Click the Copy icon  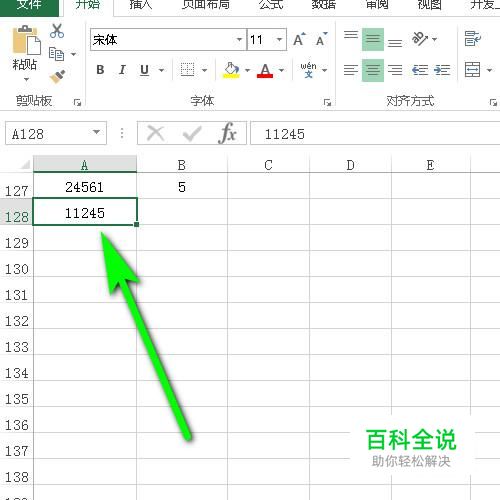pos(56,54)
